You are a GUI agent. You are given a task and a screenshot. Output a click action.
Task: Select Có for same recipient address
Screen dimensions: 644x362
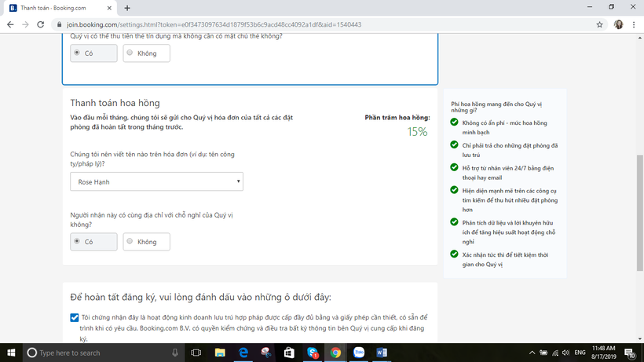coord(93,242)
